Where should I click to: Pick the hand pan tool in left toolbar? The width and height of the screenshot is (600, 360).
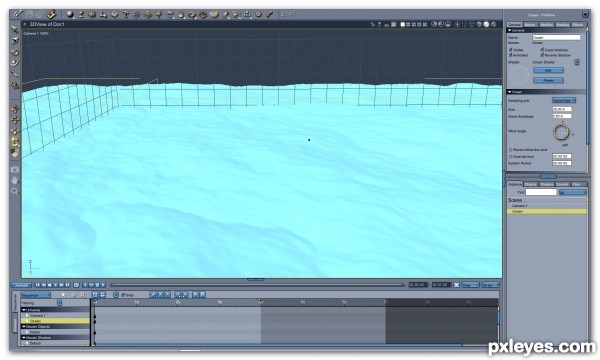coord(15,180)
